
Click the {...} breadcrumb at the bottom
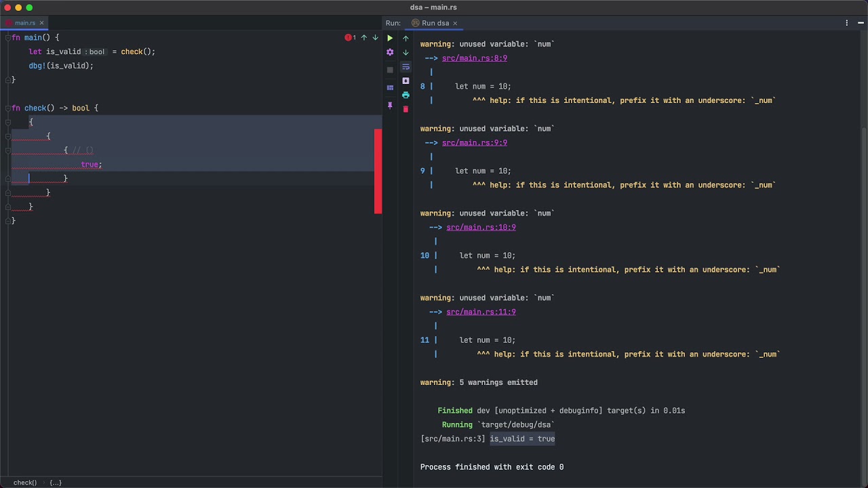[x=56, y=483]
